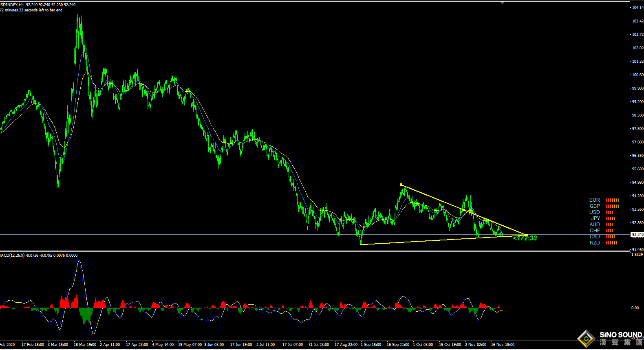The width and height of the screenshot is (644, 350).
Task: Select the EUR currency strength bars
Action: coord(612,200)
